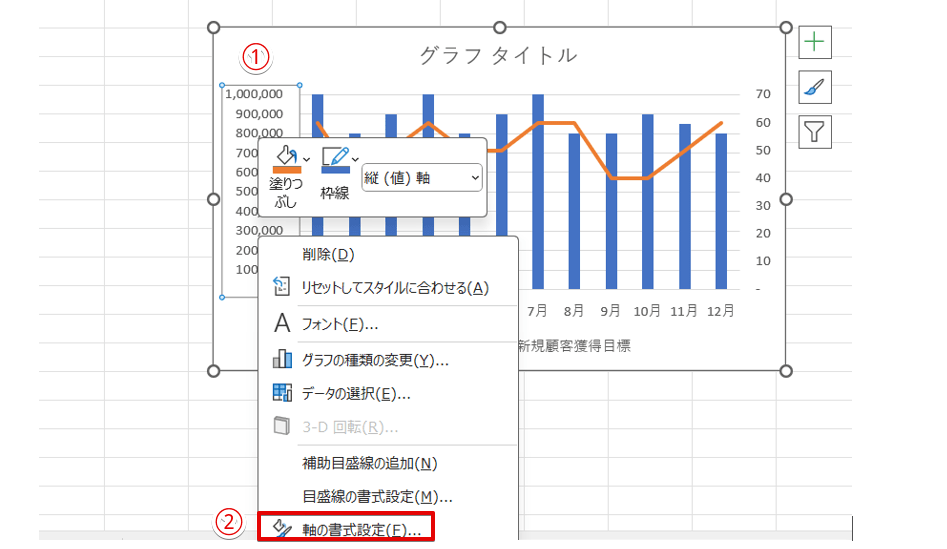Select 目盛線の書式設定(M)... menu item
This screenshot has width=947, height=549.
point(377,496)
